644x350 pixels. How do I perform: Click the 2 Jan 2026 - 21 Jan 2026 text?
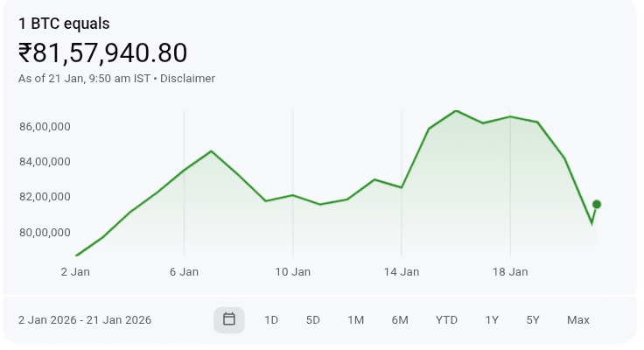click(85, 319)
